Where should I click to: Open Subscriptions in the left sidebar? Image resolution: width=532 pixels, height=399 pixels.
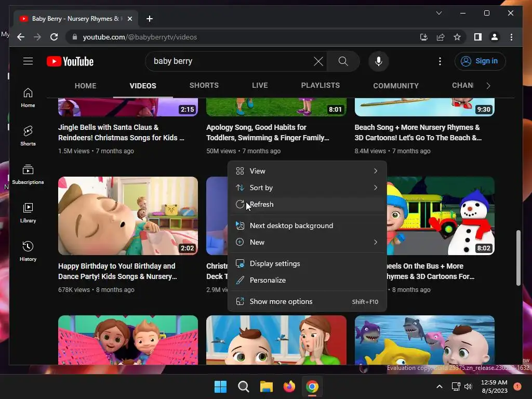click(x=28, y=175)
